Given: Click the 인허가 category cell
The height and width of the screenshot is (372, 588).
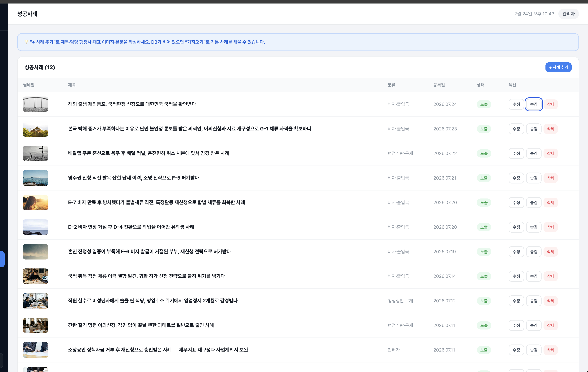Looking at the screenshot, I should point(394,350).
